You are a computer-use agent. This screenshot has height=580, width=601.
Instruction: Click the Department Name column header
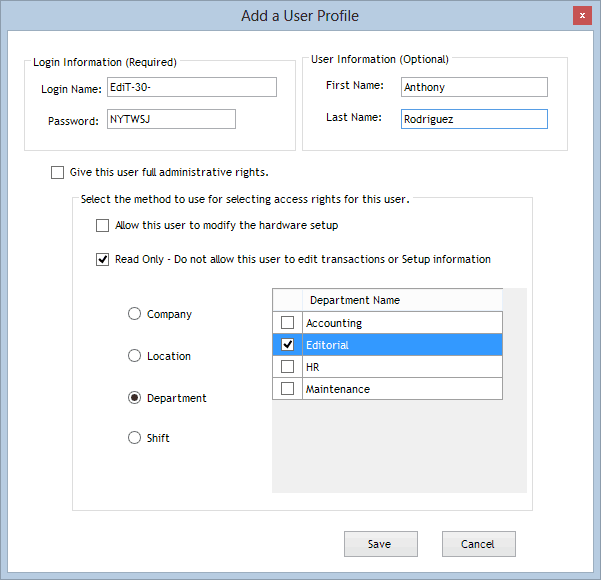[x=401, y=300]
